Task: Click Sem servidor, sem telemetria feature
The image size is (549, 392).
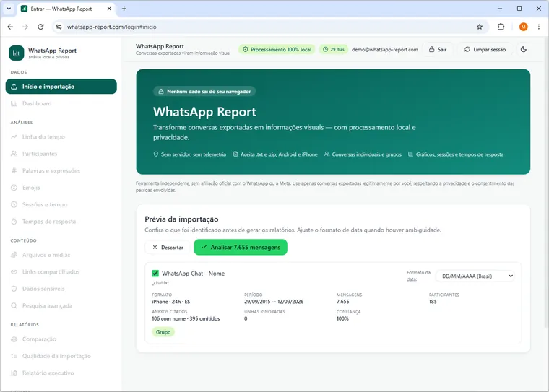Action: tap(190, 154)
